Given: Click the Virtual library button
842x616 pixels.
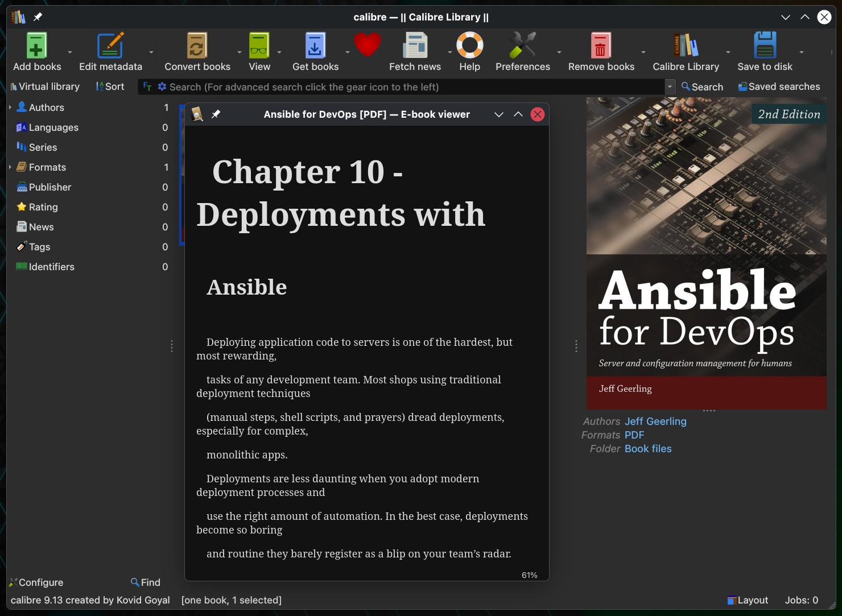Looking at the screenshot, I should [44, 86].
